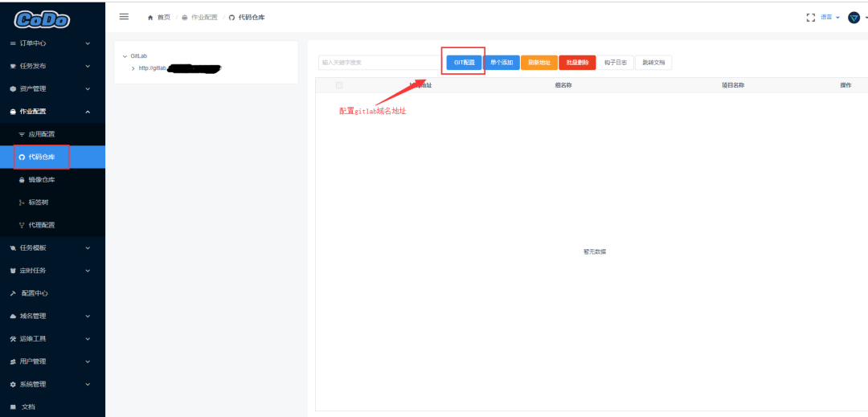Screen dimensions: 868x417
Task: Click 作业配置 breadcrumb link
Action: [x=203, y=18]
